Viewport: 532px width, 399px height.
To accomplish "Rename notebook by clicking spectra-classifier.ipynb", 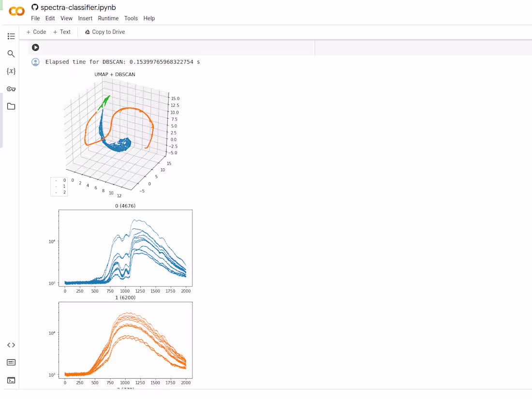I will [x=74, y=7].
